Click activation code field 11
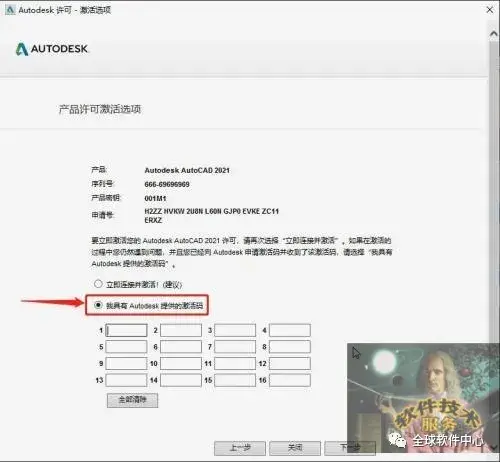 235,363
